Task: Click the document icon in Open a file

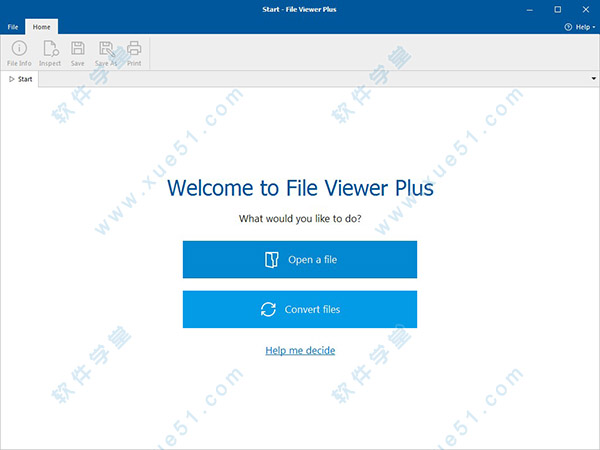Action: click(x=270, y=260)
